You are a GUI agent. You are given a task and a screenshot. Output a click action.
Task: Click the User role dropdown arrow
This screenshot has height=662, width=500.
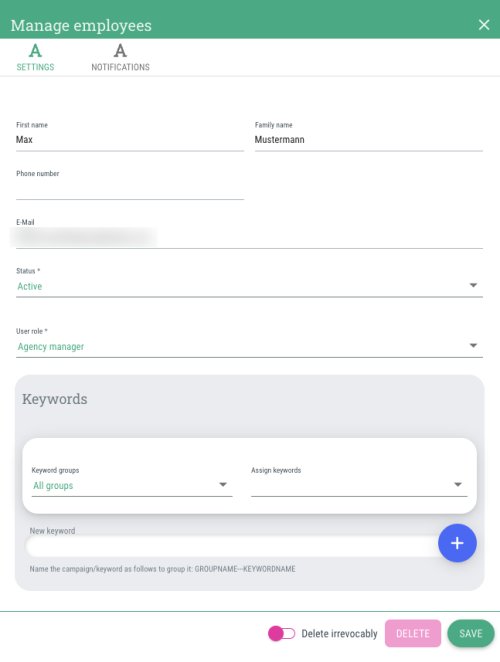pos(473,346)
